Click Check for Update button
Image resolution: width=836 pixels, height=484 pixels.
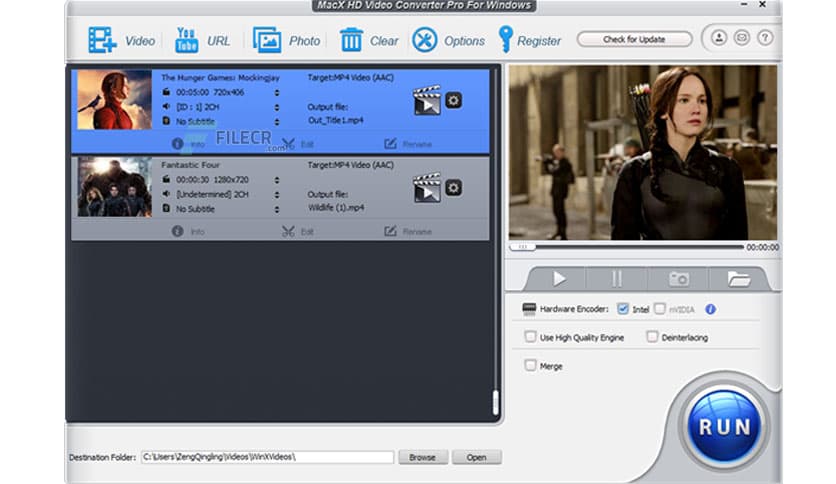[634, 39]
